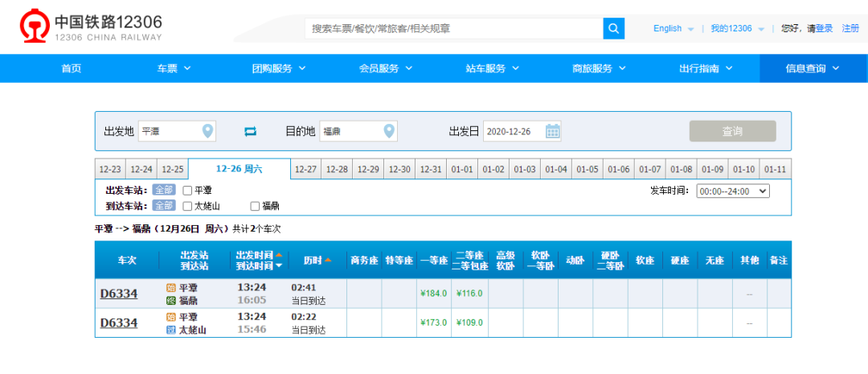Click the 登录 login link

tap(824, 28)
